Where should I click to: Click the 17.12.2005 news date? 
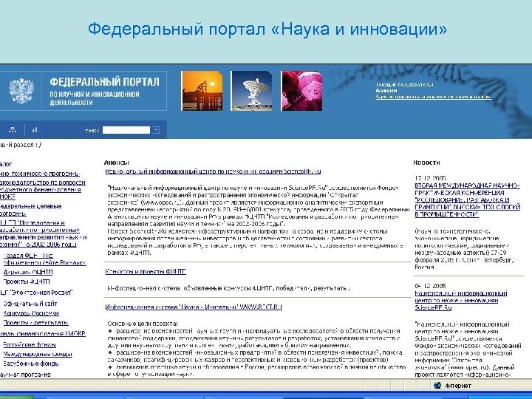(x=430, y=178)
